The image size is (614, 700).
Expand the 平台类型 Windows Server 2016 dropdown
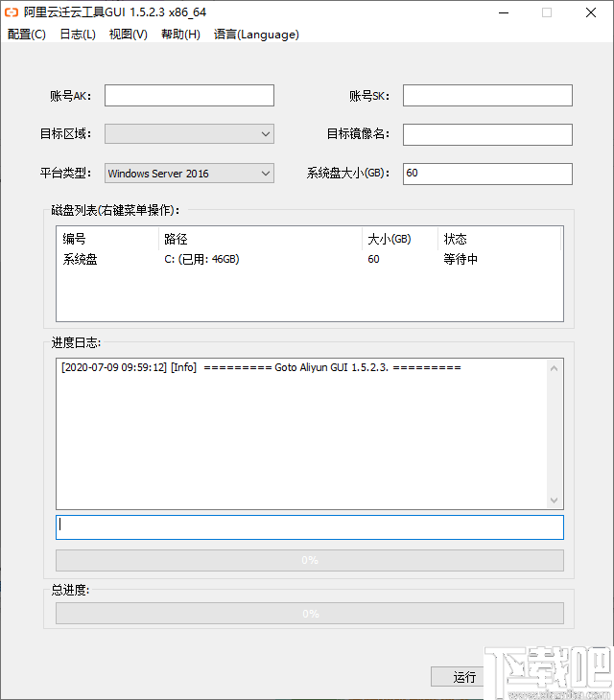click(x=189, y=174)
